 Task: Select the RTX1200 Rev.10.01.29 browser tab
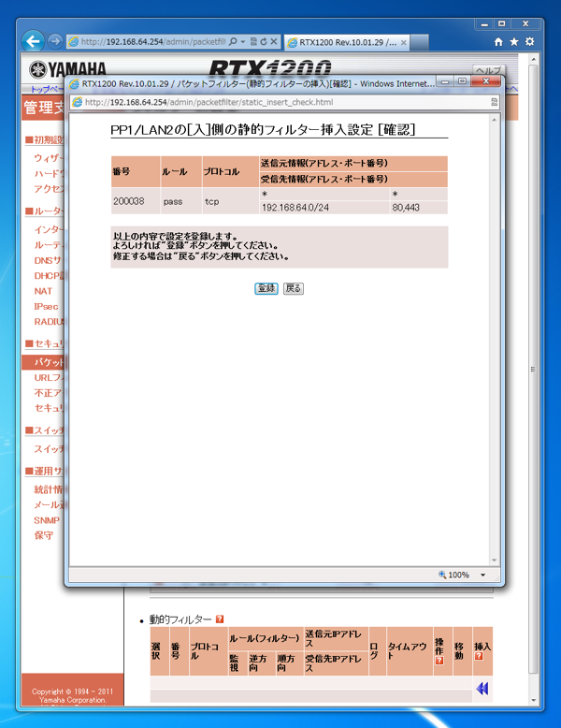point(347,42)
